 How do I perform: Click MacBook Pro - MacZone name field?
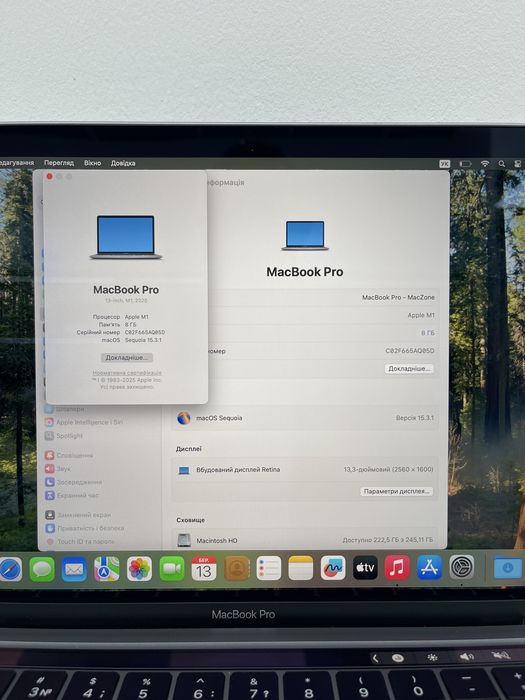(x=398, y=297)
